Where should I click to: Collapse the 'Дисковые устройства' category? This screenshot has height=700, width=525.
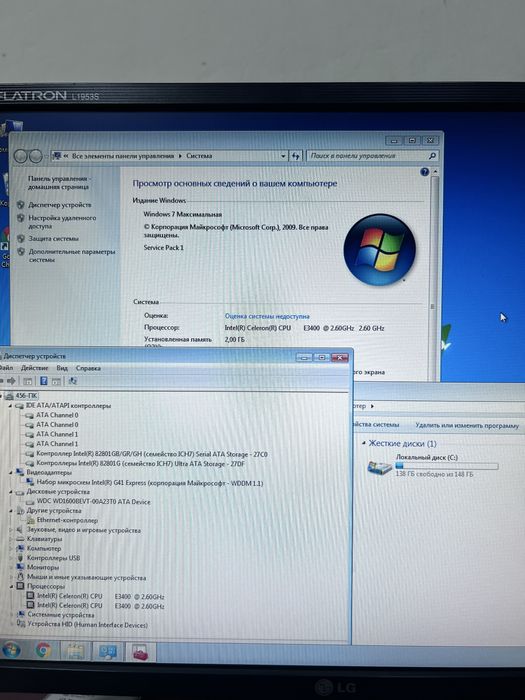[x=11, y=492]
